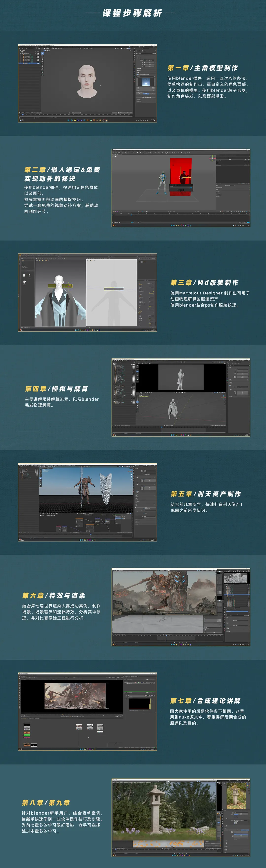The height and width of the screenshot is (868, 266).
Task: Open the Marvelous Designer clothing screenshot
Action: coord(87,293)
